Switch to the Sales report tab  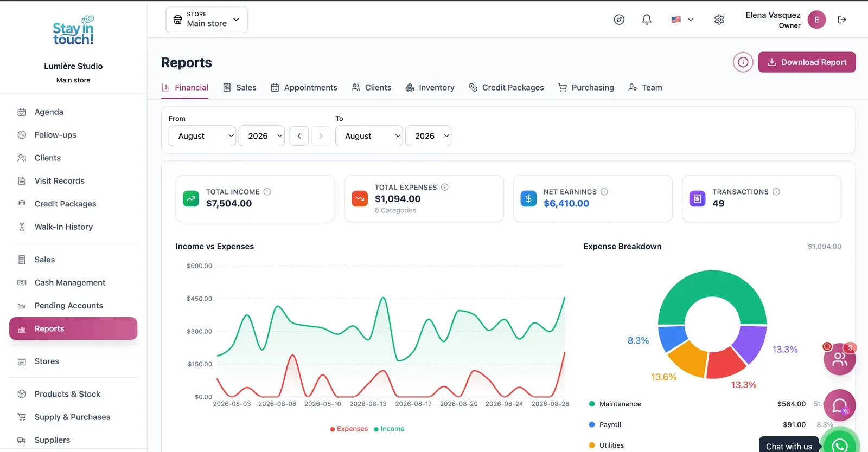[x=240, y=87]
